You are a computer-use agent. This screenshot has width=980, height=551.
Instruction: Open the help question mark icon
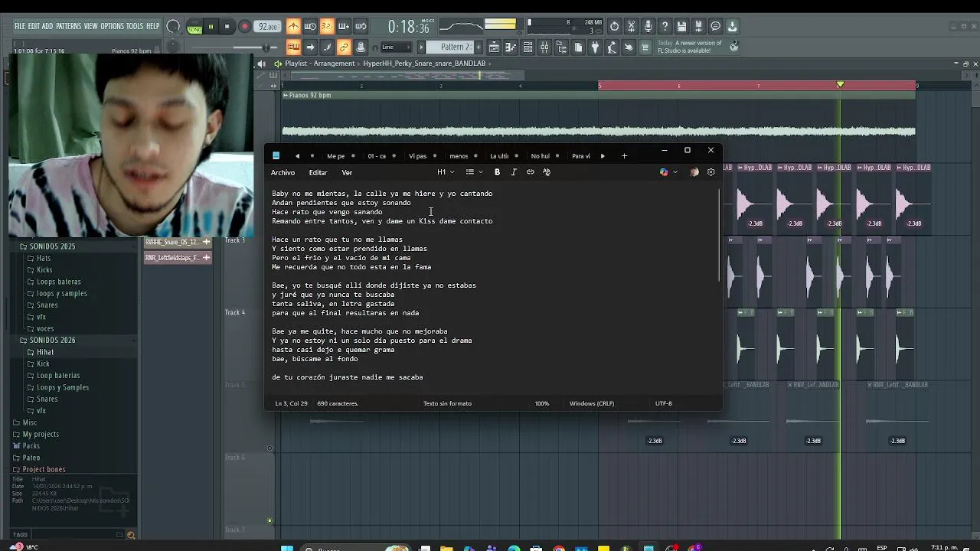pyautogui.click(x=665, y=27)
